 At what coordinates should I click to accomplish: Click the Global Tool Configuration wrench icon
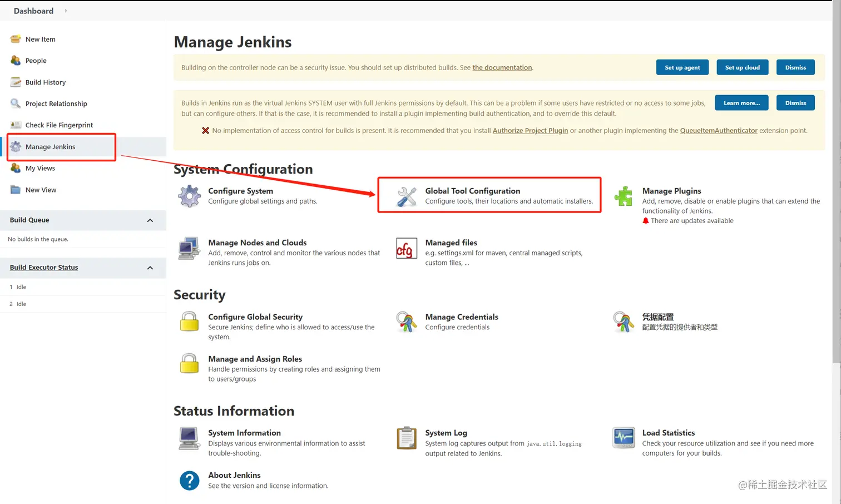click(407, 196)
